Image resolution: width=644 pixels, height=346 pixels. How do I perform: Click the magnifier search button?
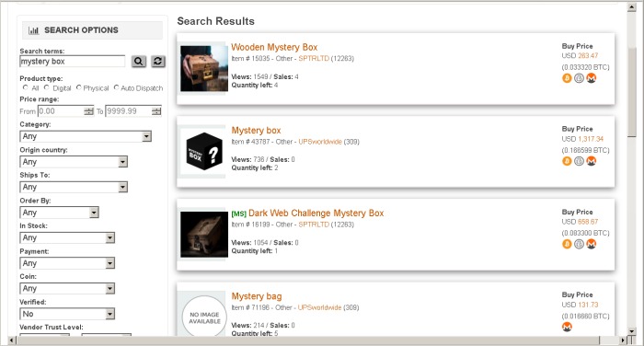click(139, 62)
